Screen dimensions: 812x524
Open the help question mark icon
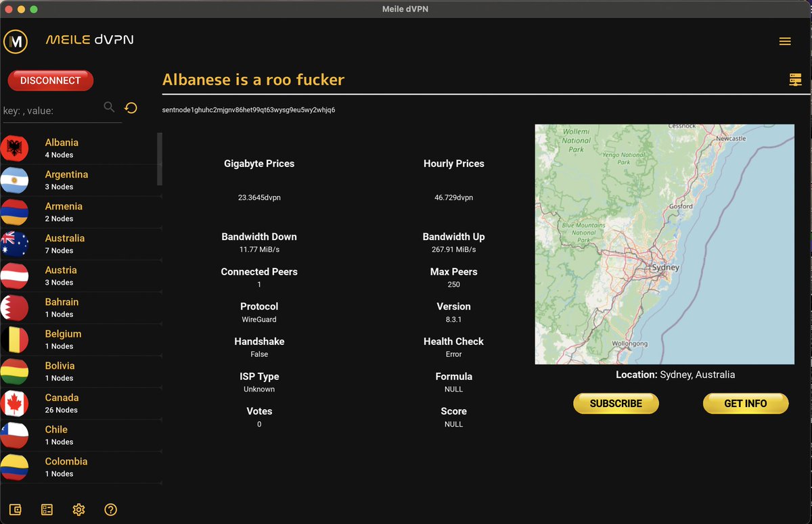111,509
